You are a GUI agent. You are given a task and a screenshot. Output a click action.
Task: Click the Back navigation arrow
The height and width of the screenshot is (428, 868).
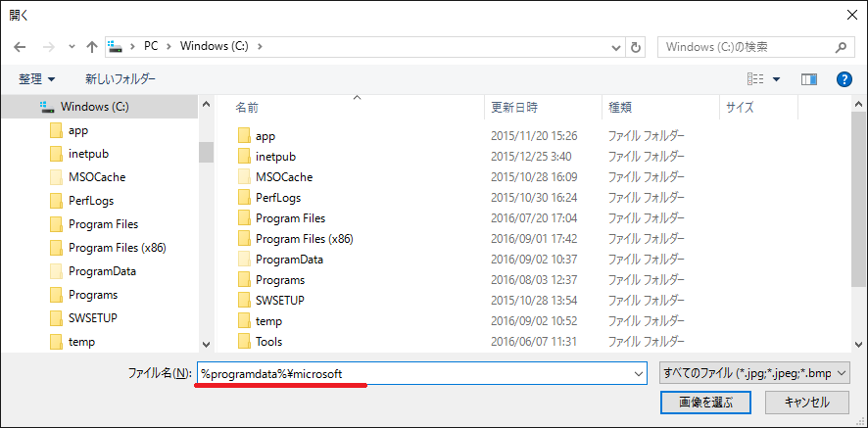[21, 47]
